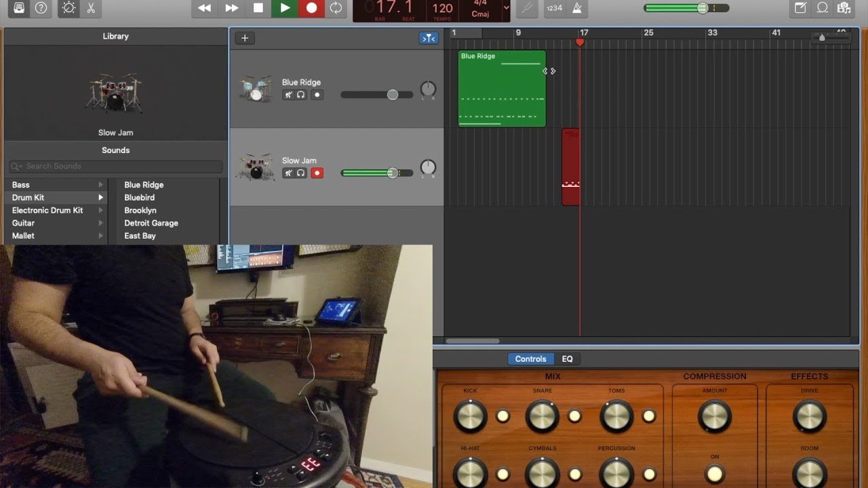This screenshot has height=488, width=868.
Task: Select the Blue Ridge sound in Library list
Action: pyautogui.click(x=144, y=184)
